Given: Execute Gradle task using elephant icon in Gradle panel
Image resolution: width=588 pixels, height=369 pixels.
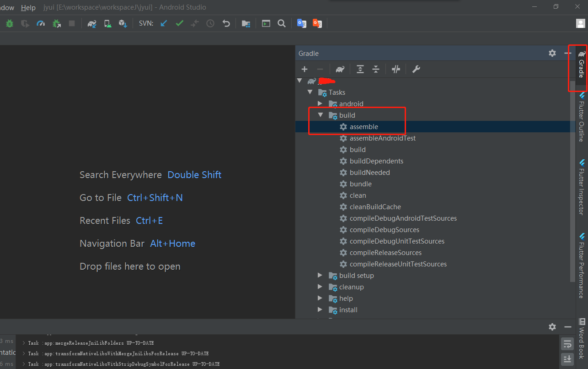Looking at the screenshot, I should tap(340, 69).
